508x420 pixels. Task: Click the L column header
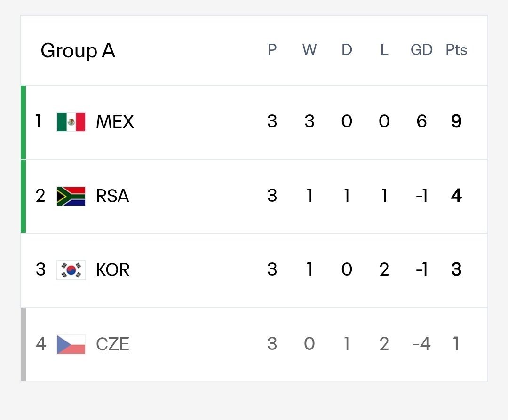click(384, 50)
